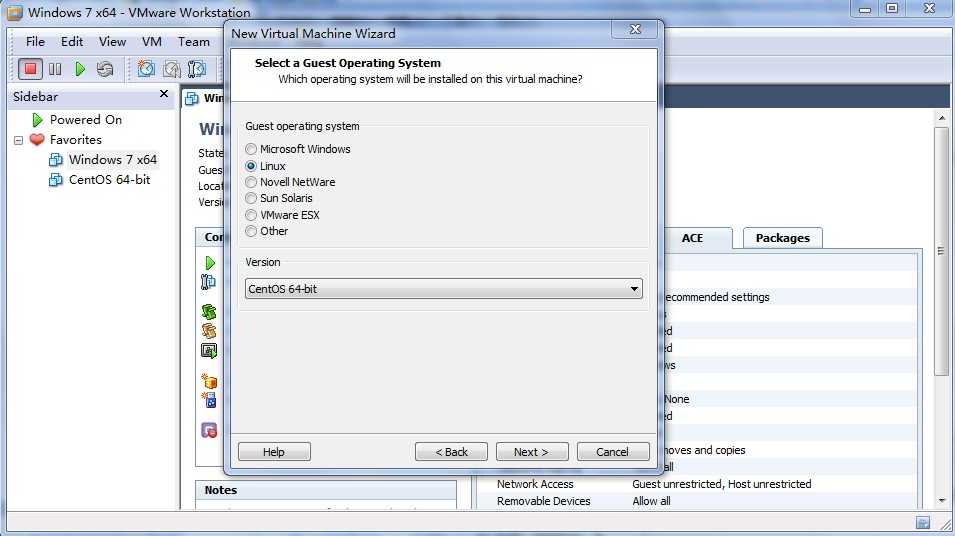Choose Novell NetWare as guest OS
The image size is (955, 536).
tap(251, 182)
